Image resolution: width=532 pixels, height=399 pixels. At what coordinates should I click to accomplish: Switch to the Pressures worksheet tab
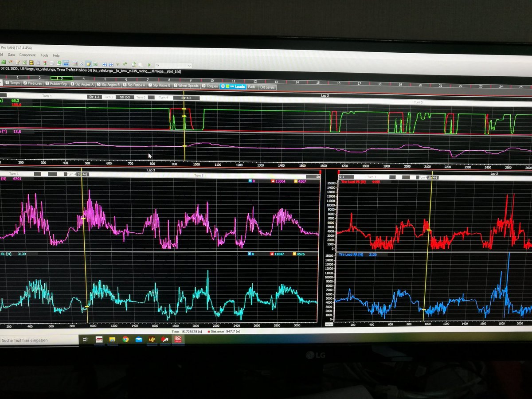point(32,83)
